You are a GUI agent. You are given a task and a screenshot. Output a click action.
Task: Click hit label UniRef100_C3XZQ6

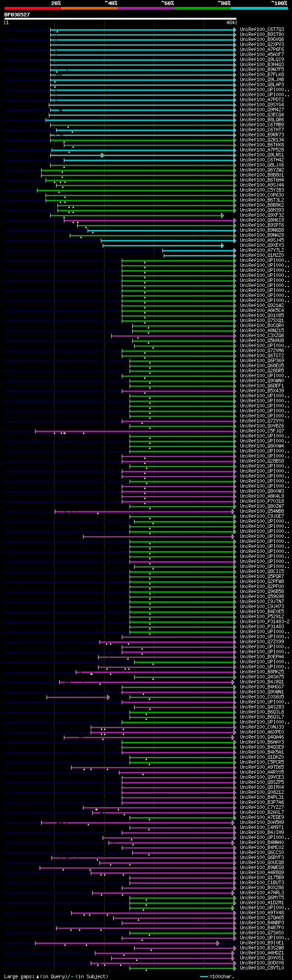point(262,336)
